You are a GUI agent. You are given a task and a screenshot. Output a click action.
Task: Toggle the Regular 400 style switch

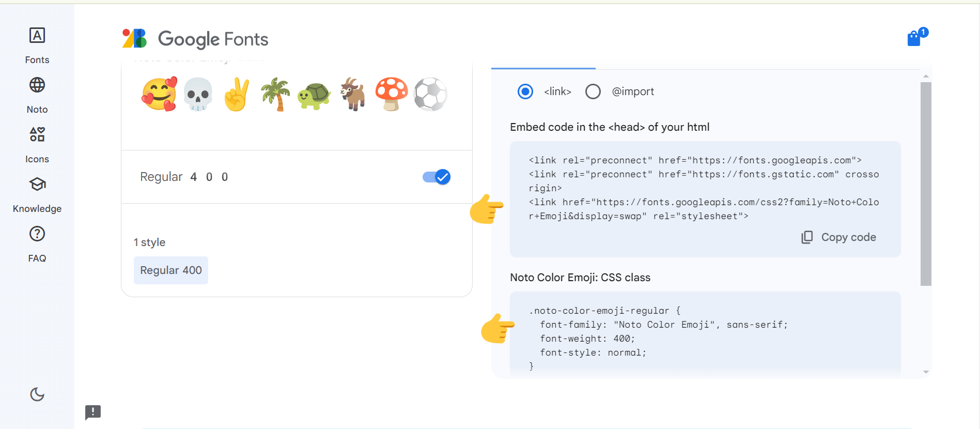[437, 177]
